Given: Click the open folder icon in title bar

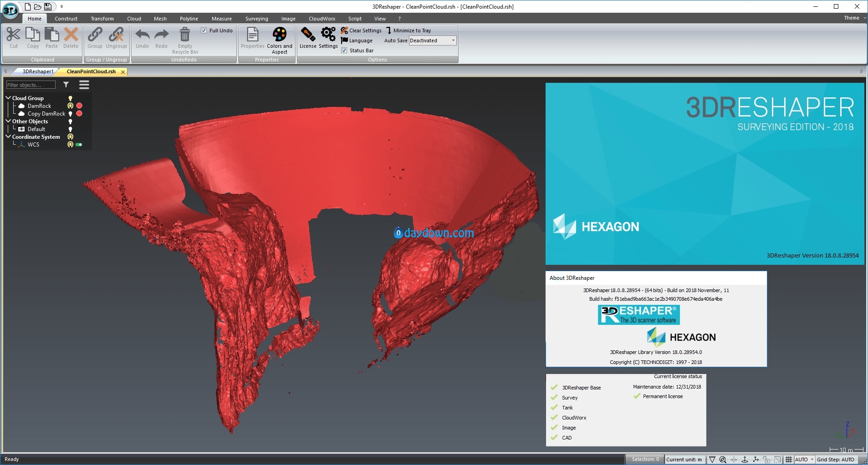Looking at the screenshot, I should click(x=38, y=6).
